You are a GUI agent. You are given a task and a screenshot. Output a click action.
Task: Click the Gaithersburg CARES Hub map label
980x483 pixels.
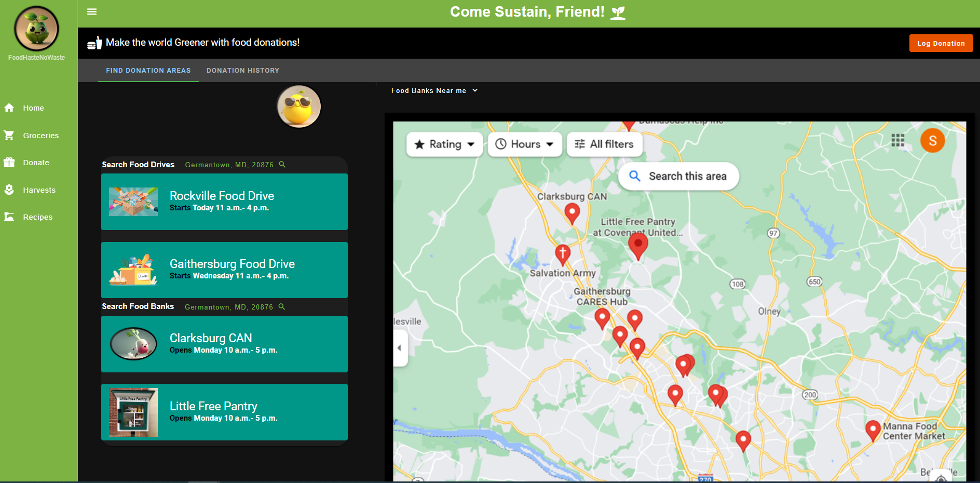click(602, 297)
